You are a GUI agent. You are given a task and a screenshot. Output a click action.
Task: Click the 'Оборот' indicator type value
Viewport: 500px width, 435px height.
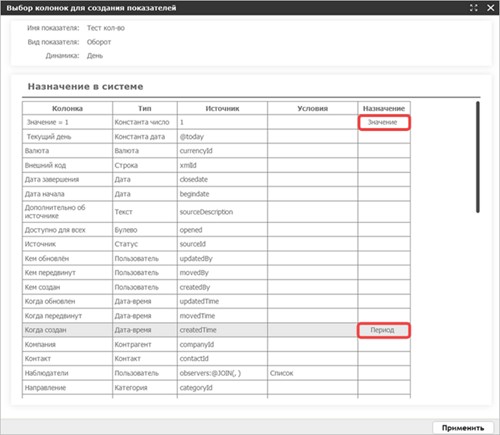pos(99,42)
